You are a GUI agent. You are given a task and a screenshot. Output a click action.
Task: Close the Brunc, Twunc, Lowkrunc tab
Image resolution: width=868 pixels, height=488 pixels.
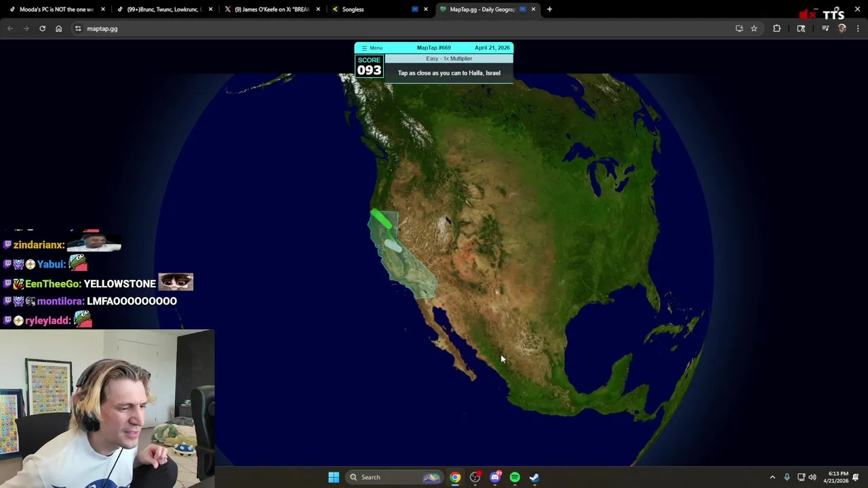coord(210,9)
